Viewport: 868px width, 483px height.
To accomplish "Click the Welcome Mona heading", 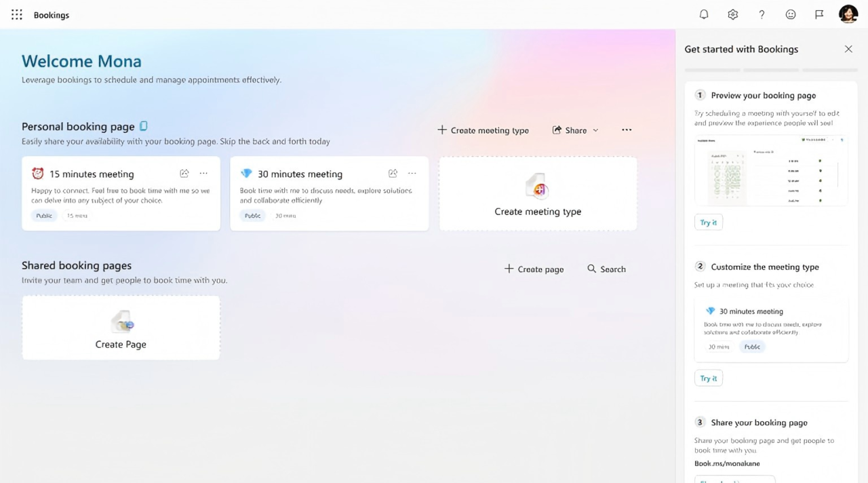I will click(81, 61).
